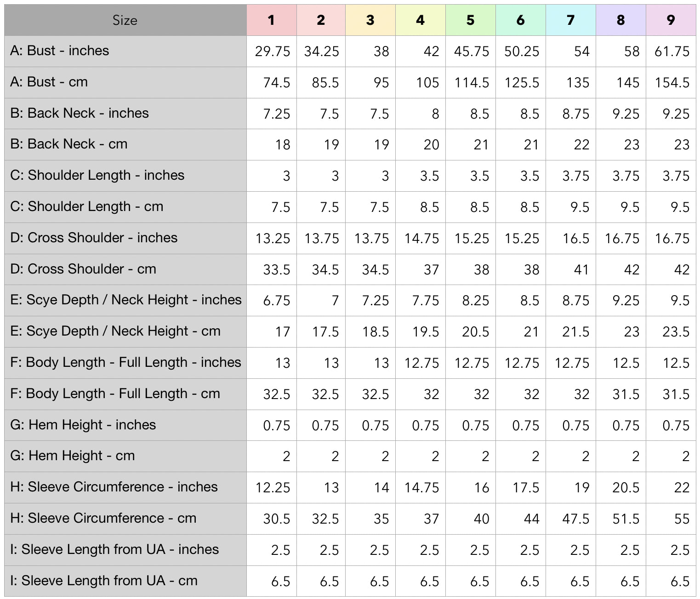Select the cross shoulder value 16.5
This screenshot has height=599, width=700.
(576, 239)
